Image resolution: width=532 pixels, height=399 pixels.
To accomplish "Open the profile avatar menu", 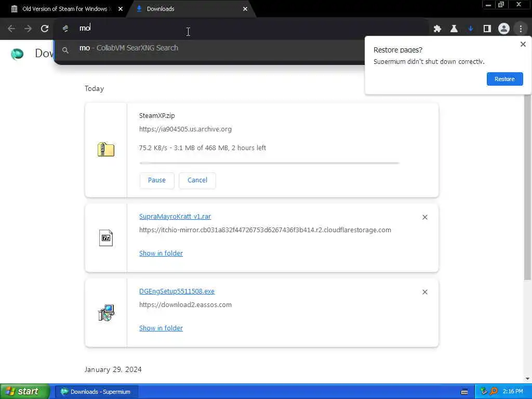I will click(x=504, y=29).
